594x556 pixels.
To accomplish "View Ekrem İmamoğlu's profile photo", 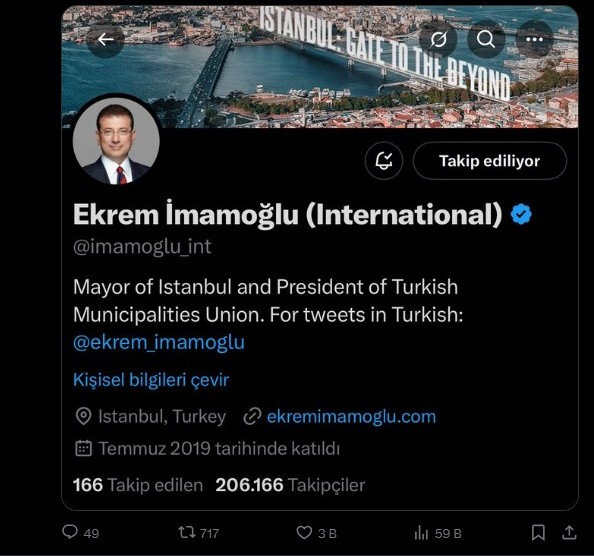I will [116, 141].
